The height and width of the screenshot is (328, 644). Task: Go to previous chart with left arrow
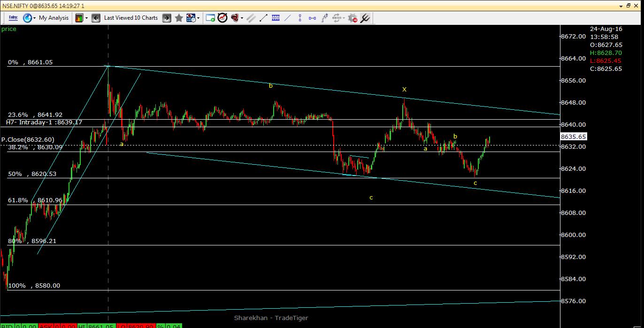click(x=96, y=18)
